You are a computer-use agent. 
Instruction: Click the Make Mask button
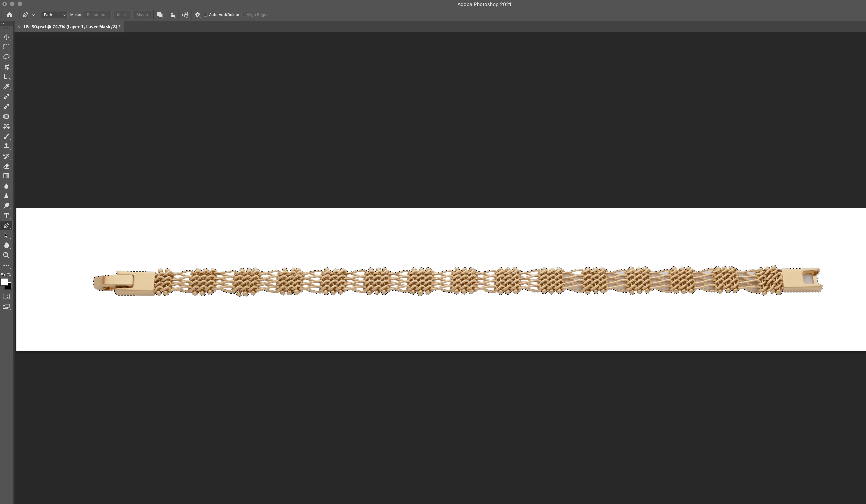(122, 15)
